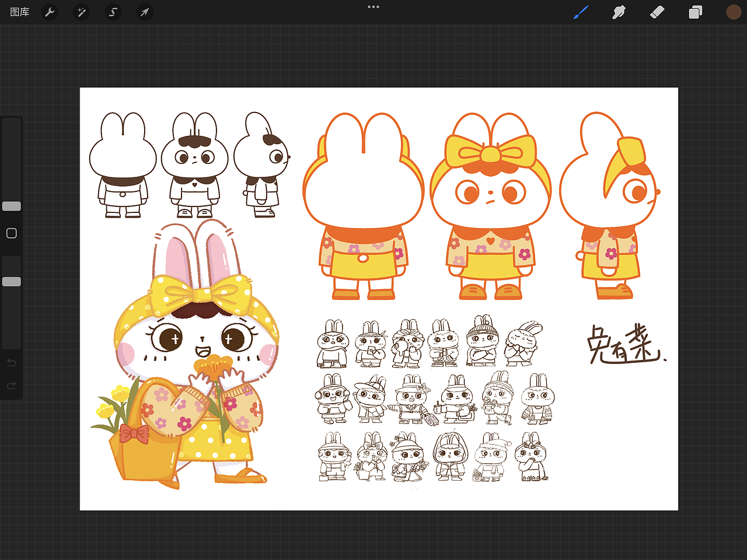Click the Undo arrow on sidebar

click(11, 363)
